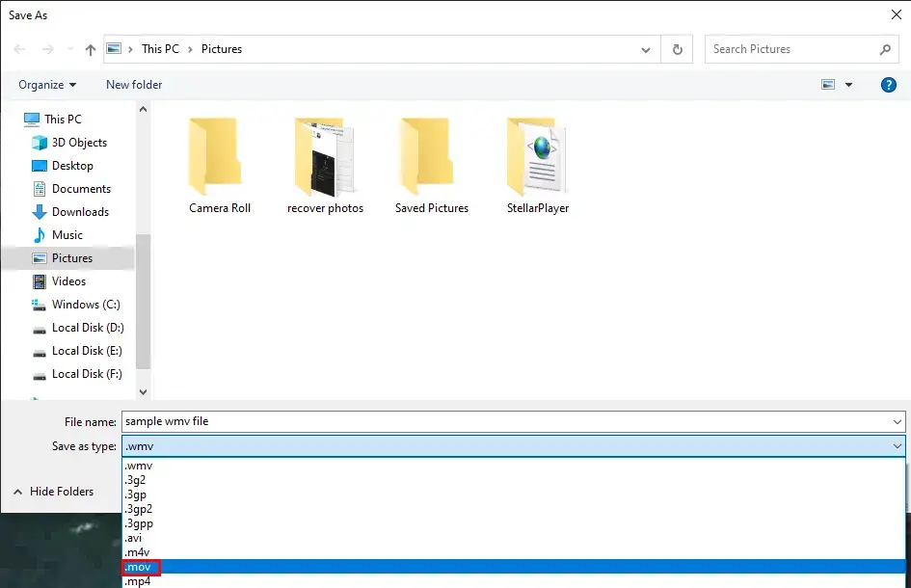Click the New folder button
This screenshot has width=911, height=588.
134,85
